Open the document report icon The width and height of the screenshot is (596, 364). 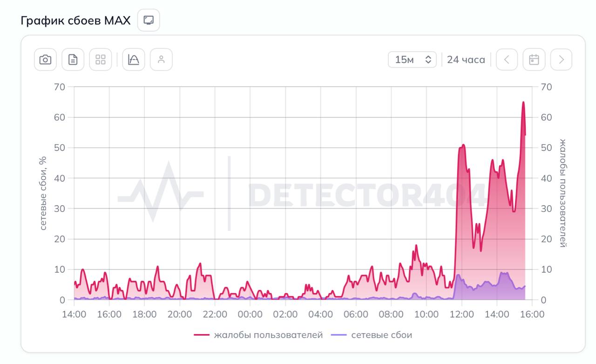click(73, 60)
